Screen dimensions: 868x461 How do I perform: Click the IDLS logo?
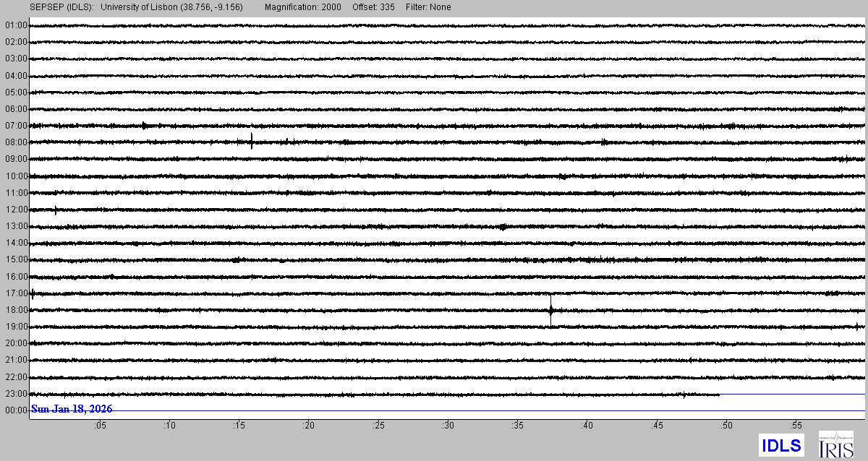(781, 444)
